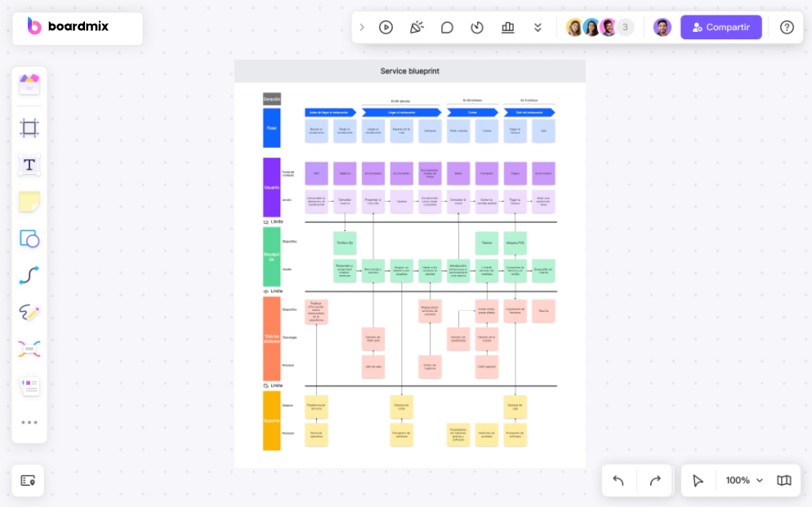The image size is (812, 507).
Task: Pick the yellow sticky note tool
Action: (29, 202)
